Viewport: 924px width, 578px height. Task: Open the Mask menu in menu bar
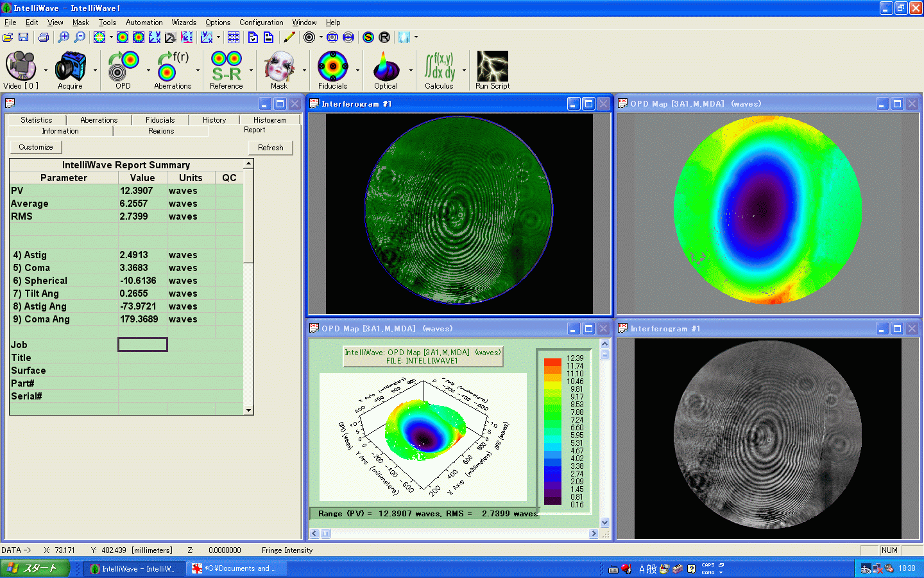[x=80, y=22]
